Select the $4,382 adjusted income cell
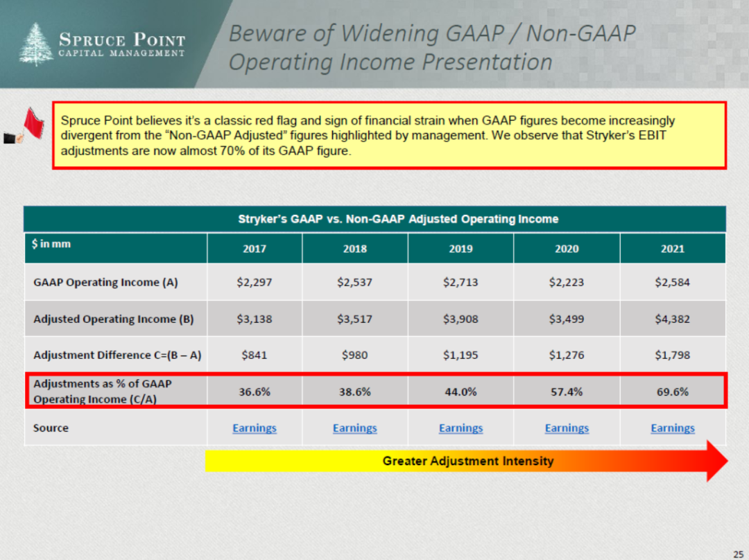The height and width of the screenshot is (560, 749). [x=673, y=319]
